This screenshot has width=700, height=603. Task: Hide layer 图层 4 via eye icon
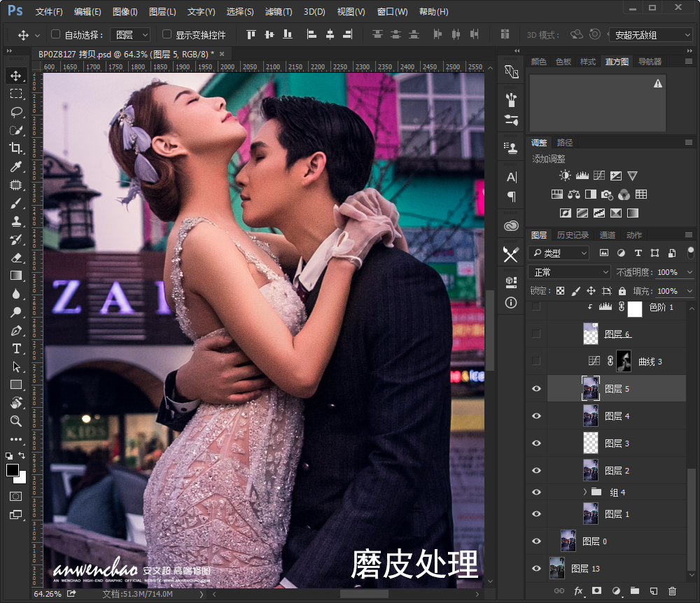pos(537,416)
